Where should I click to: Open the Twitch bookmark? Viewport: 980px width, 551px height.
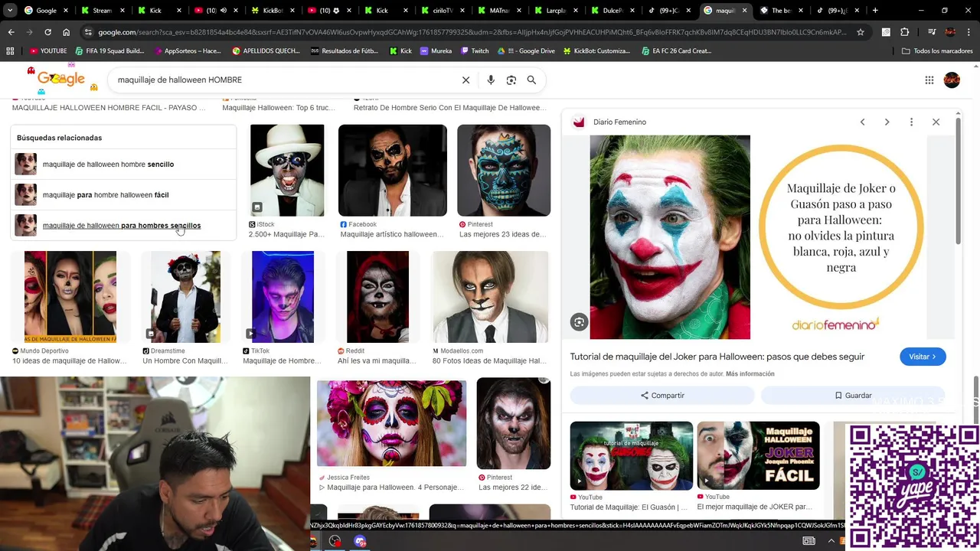[475, 51]
